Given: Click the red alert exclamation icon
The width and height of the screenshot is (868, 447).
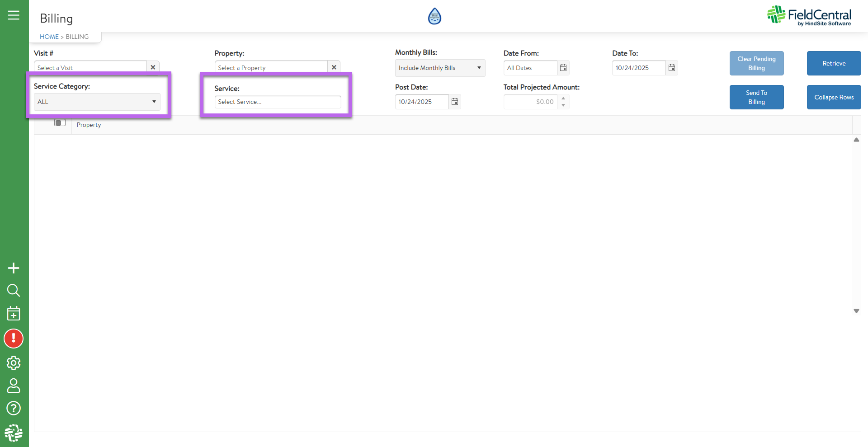Looking at the screenshot, I should coord(14,339).
